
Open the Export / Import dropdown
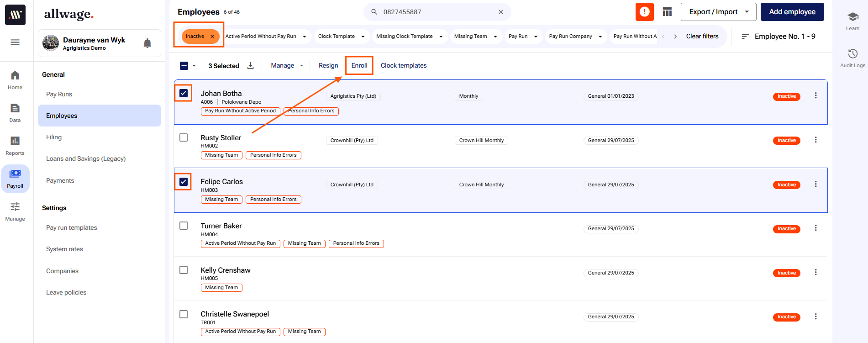coord(718,12)
